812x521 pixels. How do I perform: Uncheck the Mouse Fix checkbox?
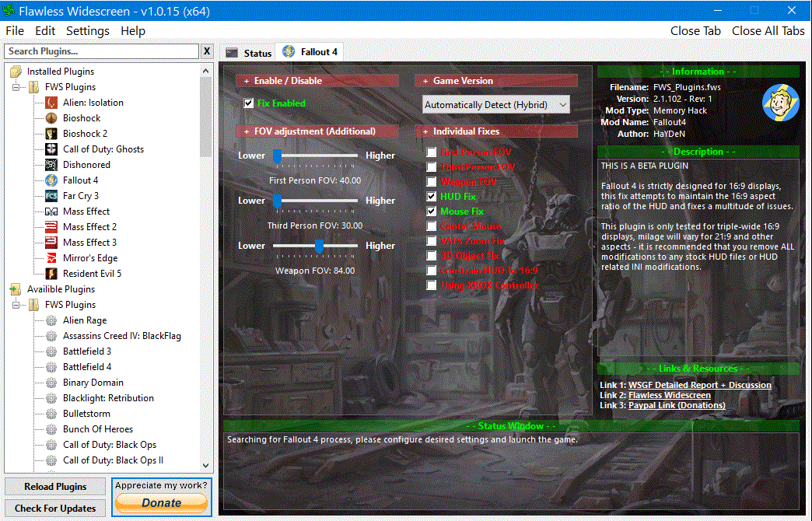point(432,212)
